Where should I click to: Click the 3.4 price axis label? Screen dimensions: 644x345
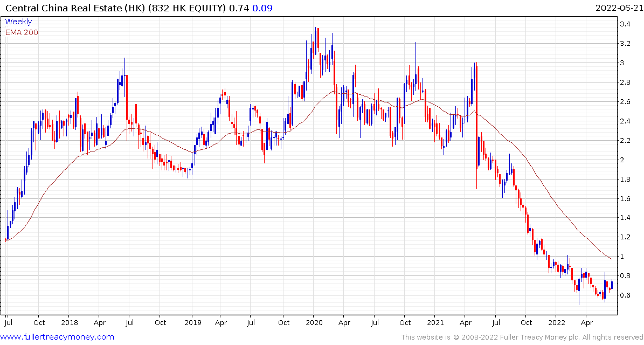point(626,24)
